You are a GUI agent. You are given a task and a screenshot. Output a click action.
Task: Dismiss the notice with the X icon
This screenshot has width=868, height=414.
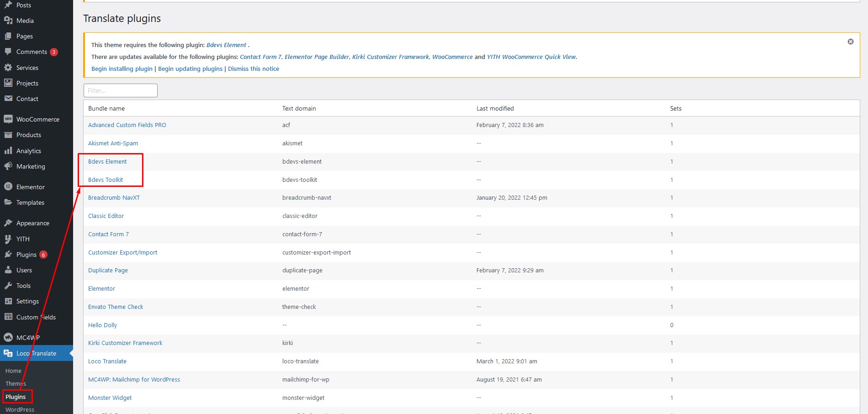click(850, 42)
